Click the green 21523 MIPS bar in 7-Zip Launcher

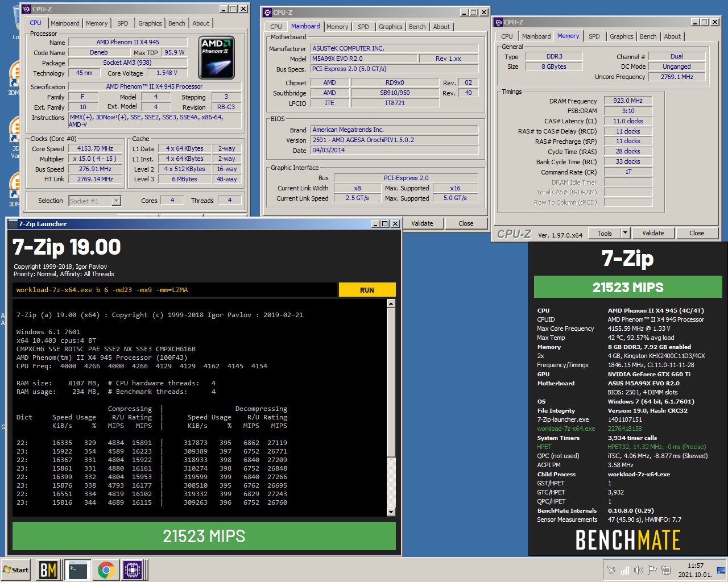tap(204, 536)
